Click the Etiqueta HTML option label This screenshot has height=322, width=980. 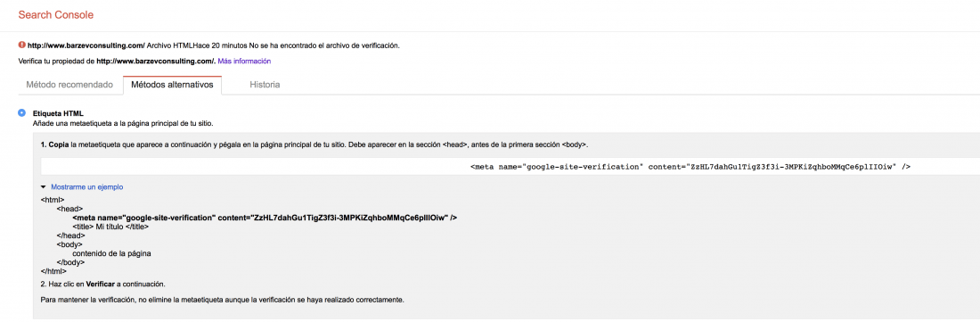tap(58, 113)
